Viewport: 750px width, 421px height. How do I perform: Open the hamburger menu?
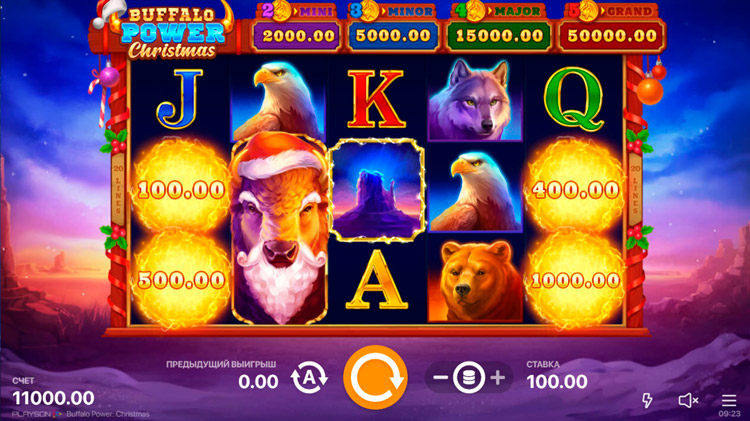729,399
